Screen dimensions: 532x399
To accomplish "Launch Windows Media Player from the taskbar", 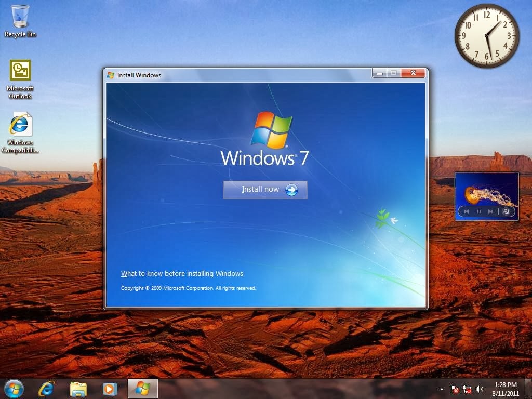I will tap(110, 389).
